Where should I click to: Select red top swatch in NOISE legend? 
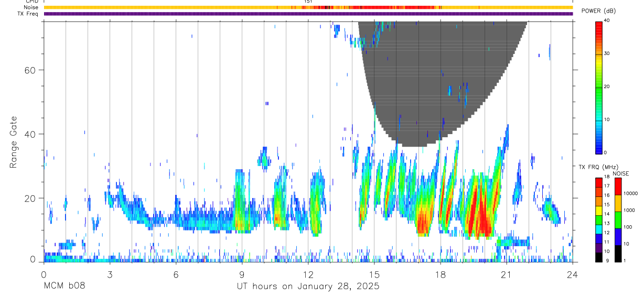pyautogui.click(x=618, y=186)
